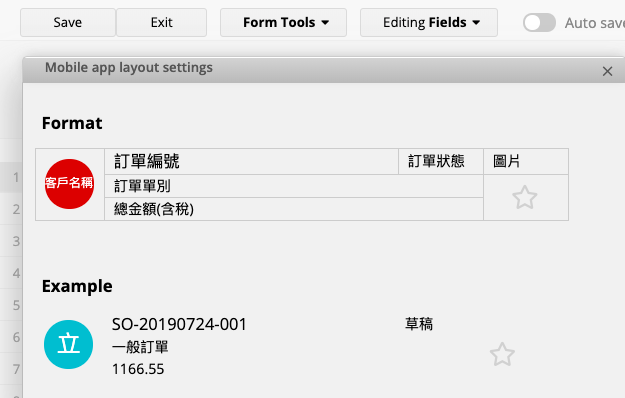Select the 訂單編號 field cell
The width and height of the screenshot is (625, 398).
coord(252,161)
